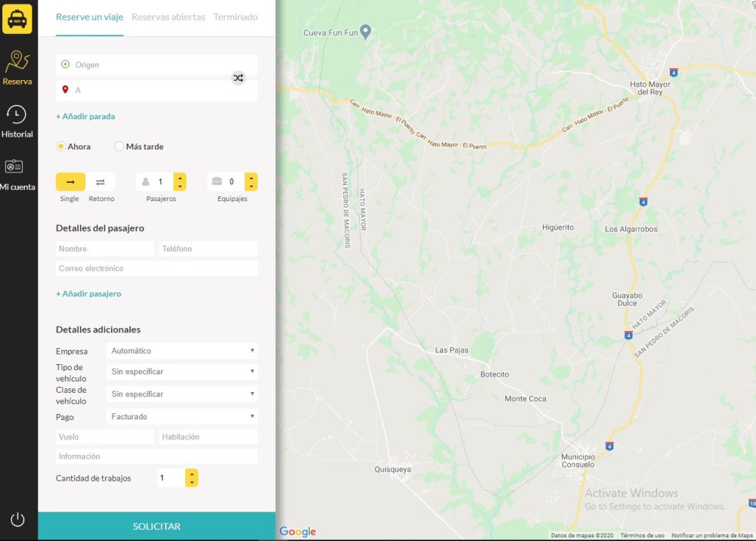This screenshot has width=756, height=541.
Task: Click Municipio Consuelo label on map
Action: point(578,461)
